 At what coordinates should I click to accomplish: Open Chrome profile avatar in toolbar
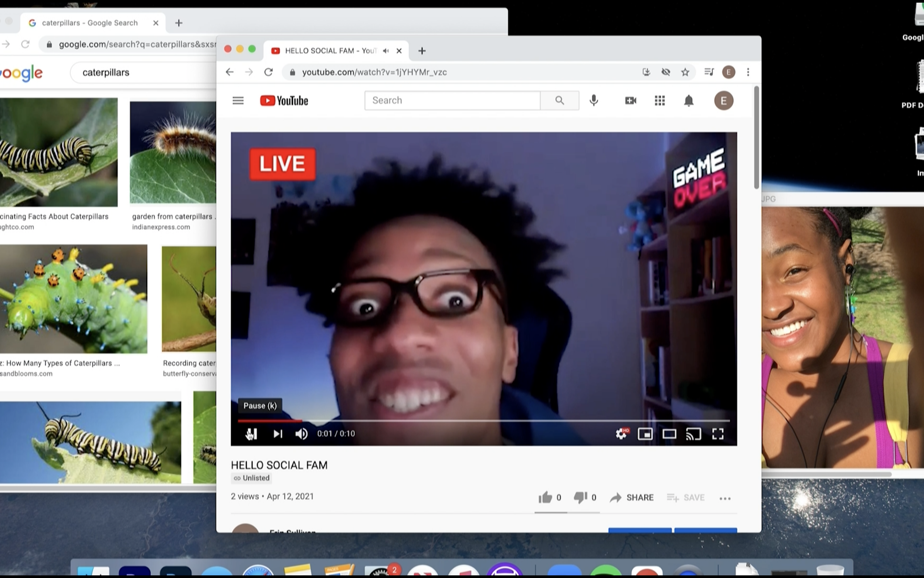point(729,72)
